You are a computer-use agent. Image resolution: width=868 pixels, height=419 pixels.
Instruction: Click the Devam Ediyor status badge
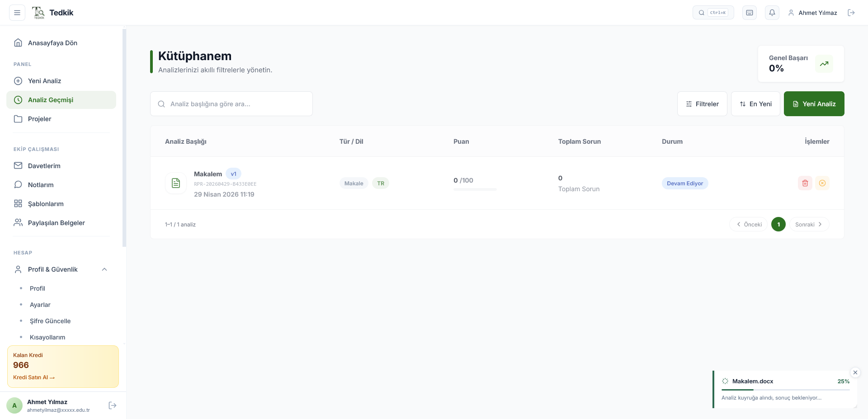[x=685, y=184]
